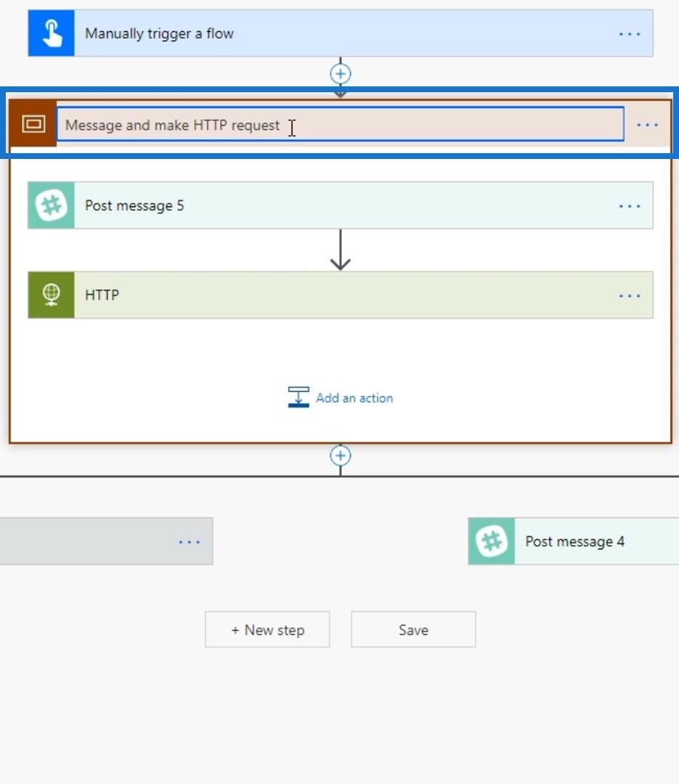
Task: Open ellipsis menu on the gray card
Action: [x=189, y=542]
